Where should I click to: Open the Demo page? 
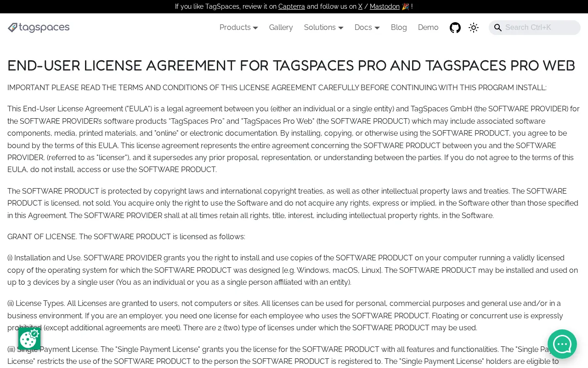click(x=428, y=28)
